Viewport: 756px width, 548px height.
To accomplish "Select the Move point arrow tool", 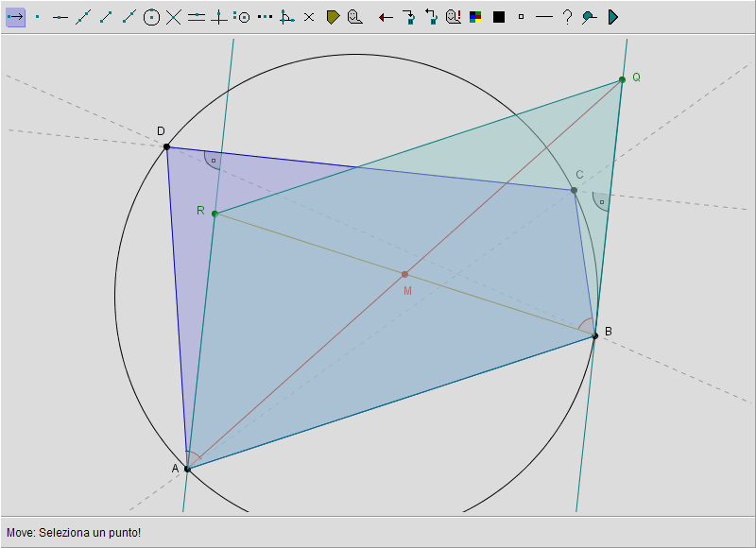I will 15,17.
